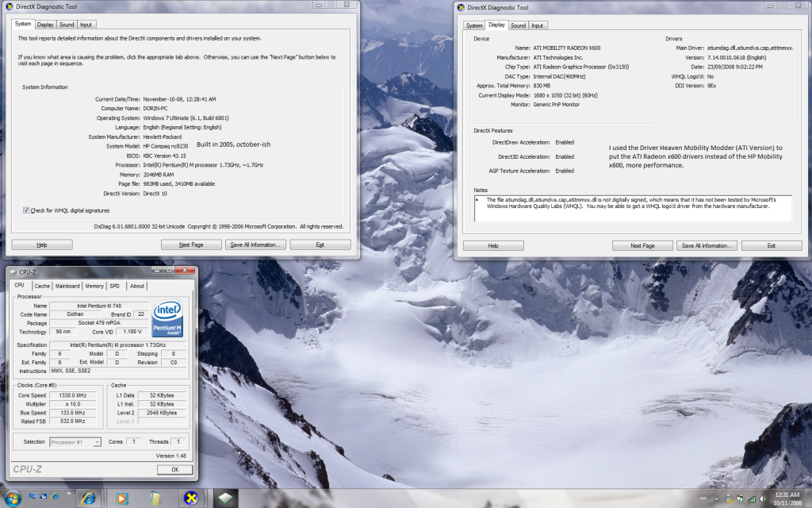Image resolution: width=812 pixels, height=508 pixels.
Task: Launch small Internet Explorer quick launch icon
Action: pyautogui.click(x=55, y=496)
